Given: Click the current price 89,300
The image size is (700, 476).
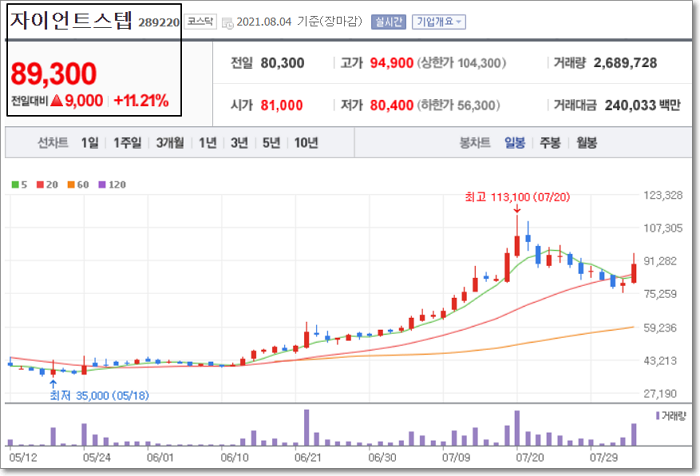Looking at the screenshot, I should 54,74.
